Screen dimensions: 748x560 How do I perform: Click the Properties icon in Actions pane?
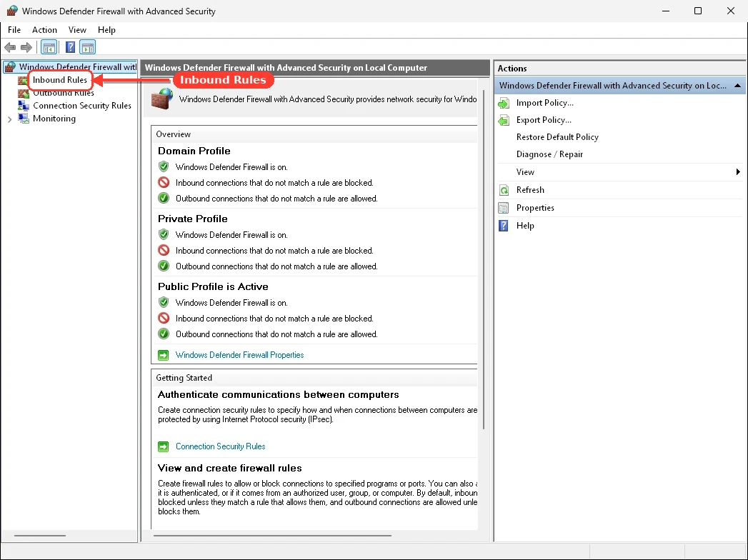click(x=504, y=208)
